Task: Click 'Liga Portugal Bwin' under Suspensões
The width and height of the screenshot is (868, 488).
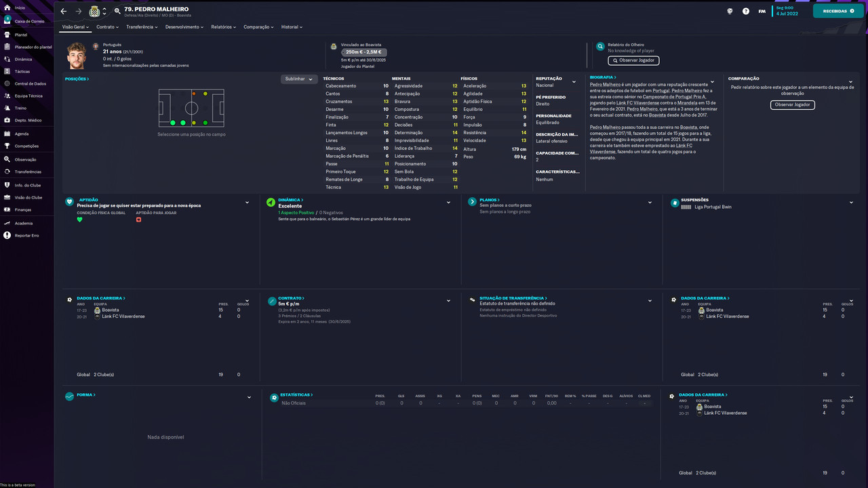Action: click(713, 207)
